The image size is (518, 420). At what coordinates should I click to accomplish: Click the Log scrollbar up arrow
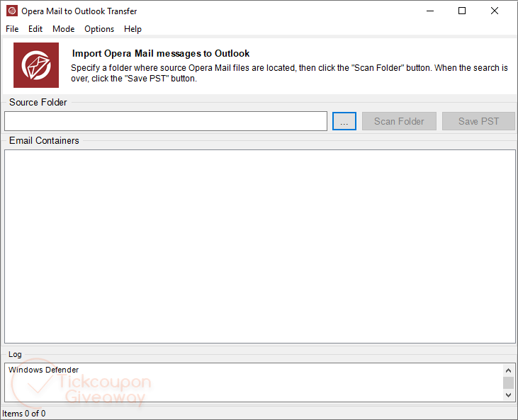508,370
